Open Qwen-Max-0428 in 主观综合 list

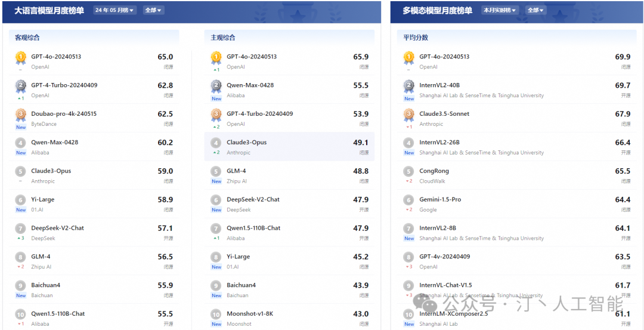coord(250,85)
